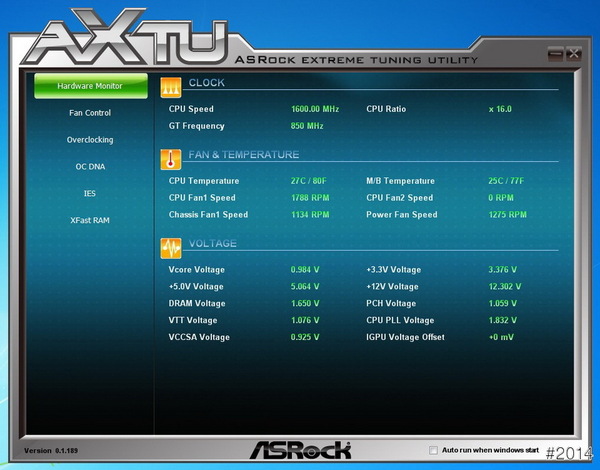This screenshot has width=600, height=470.
Task: Close the AXTU utility window
Action: point(573,54)
